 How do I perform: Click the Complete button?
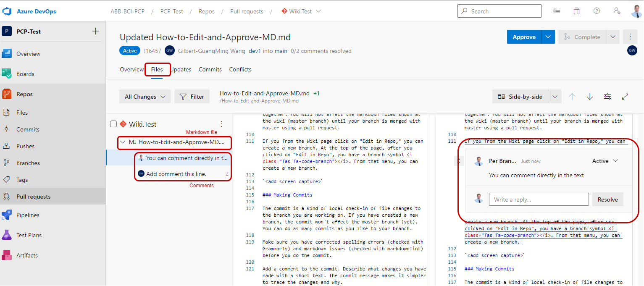coord(582,37)
